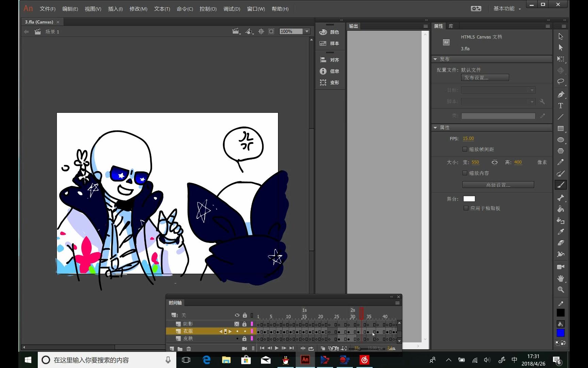Create a new layer folder
This screenshot has height=368, width=588.
pos(180,349)
